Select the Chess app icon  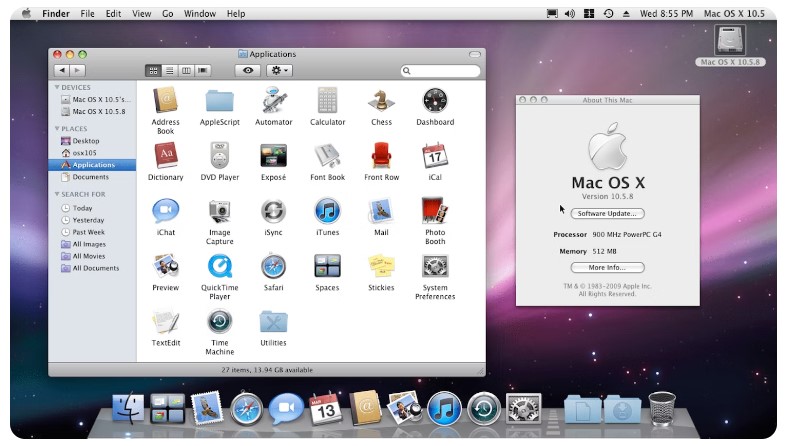tap(381, 100)
